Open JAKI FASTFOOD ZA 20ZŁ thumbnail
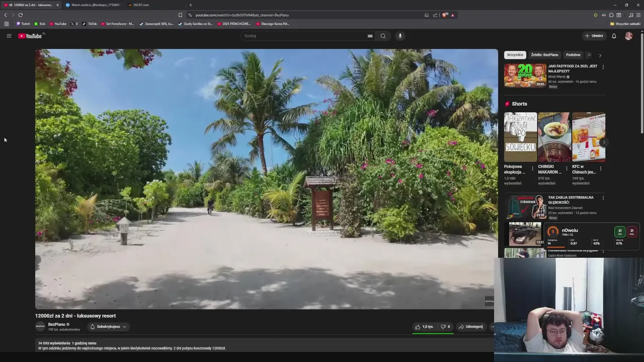644x362 pixels. click(525, 75)
